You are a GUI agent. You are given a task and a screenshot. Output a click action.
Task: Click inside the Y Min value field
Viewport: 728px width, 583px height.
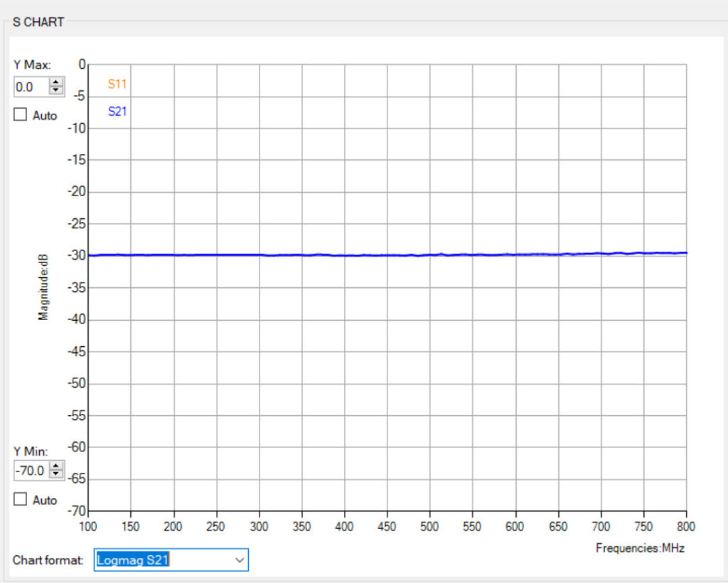pyautogui.click(x=31, y=470)
